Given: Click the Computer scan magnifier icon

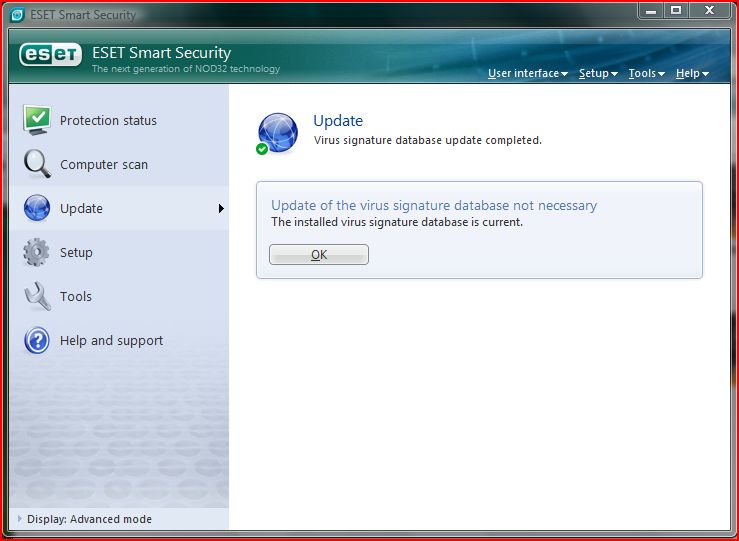Looking at the screenshot, I should (37, 164).
